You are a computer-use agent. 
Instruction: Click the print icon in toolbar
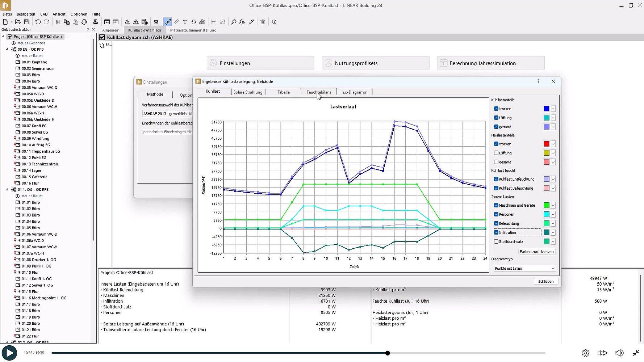pos(96,22)
